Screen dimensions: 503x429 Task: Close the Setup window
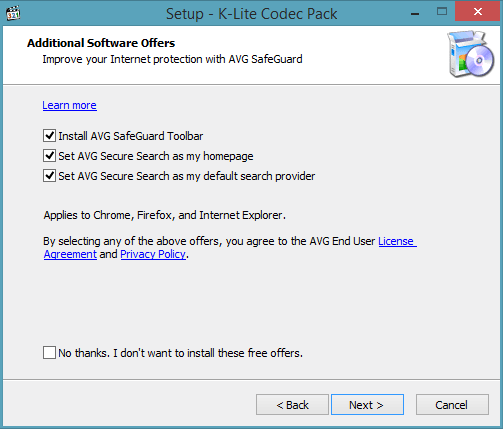478,12
